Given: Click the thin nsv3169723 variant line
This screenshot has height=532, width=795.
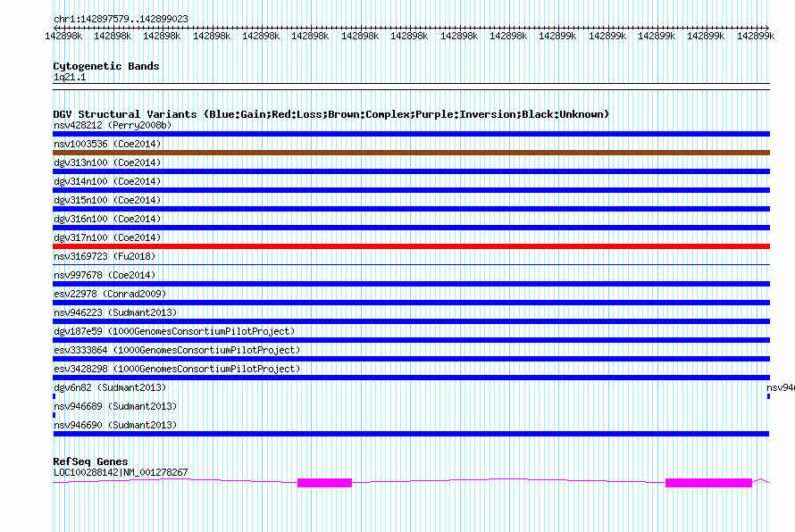Looking at the screenshot, I should tap(411, 264).
